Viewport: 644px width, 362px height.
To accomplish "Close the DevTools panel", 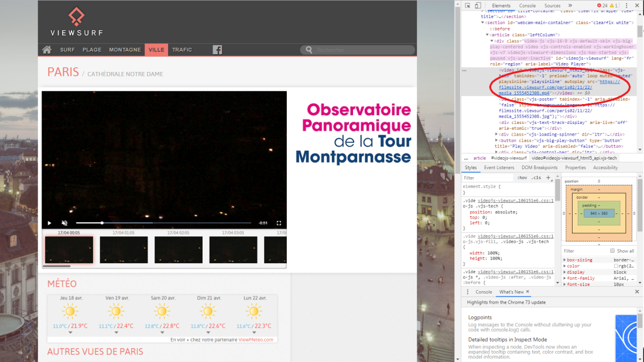I will coord(638,5).
